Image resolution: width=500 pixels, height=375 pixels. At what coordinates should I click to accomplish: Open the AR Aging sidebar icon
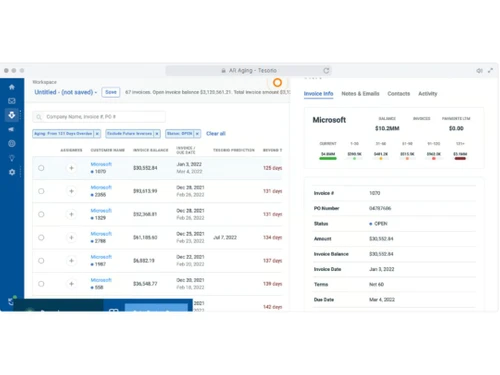(x=12, y=115)
